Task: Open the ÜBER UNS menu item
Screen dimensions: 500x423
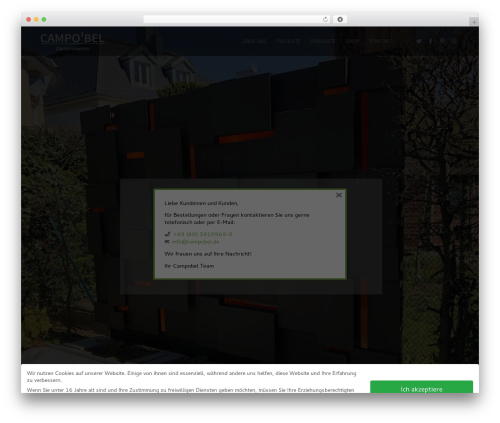Action: [x=255, y=41]
